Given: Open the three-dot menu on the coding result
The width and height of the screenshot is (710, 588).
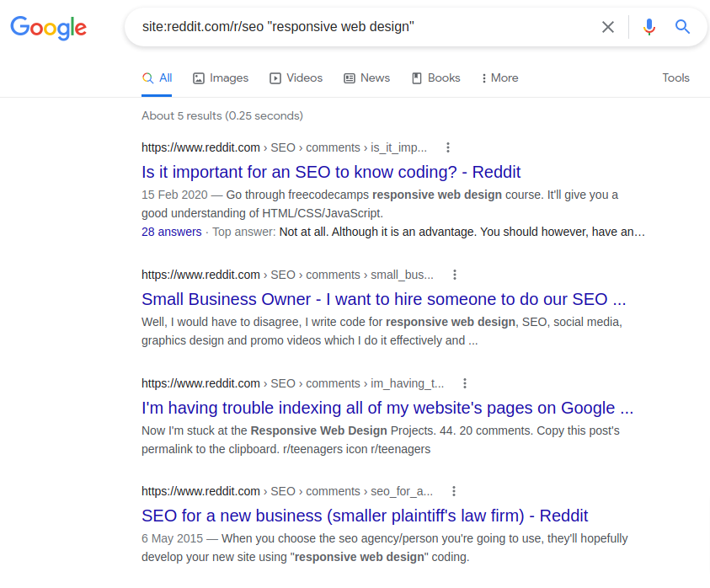Looking at the screenshot, I should pos(448,147).
